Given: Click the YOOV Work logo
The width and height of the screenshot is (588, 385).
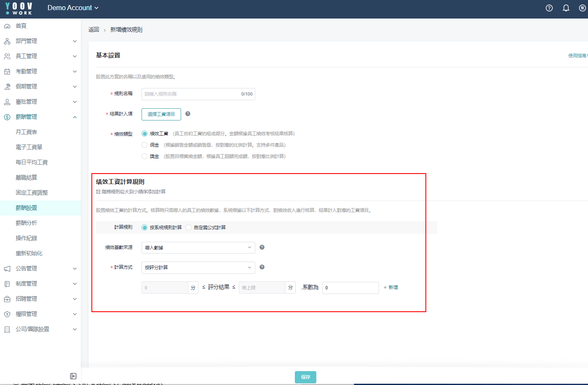Looking at the screenshot, I should click(x=19, y=8).
